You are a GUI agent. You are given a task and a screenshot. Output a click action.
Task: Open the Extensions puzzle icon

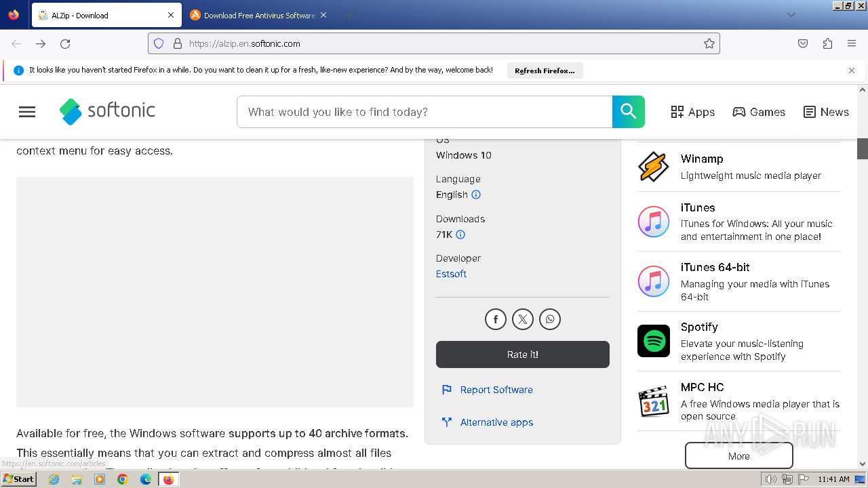coord(827,43)
